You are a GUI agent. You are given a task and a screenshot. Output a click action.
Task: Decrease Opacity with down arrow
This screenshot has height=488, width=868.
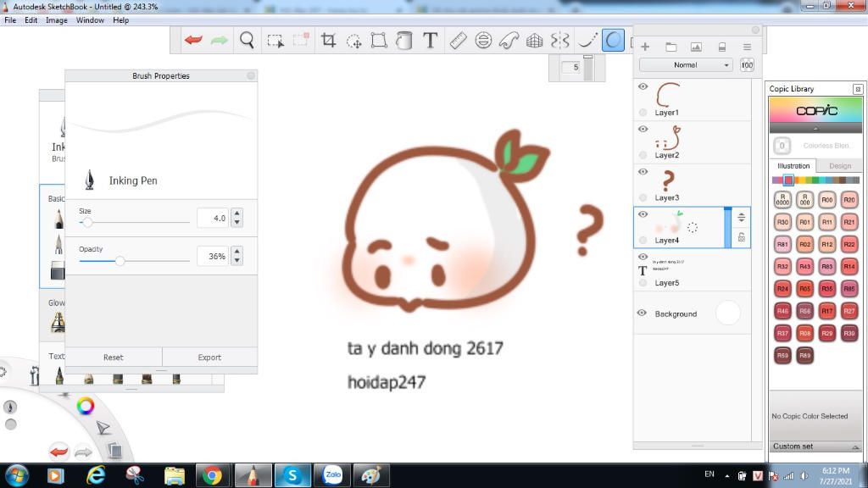pyautogui.click(x=237, y=261)
